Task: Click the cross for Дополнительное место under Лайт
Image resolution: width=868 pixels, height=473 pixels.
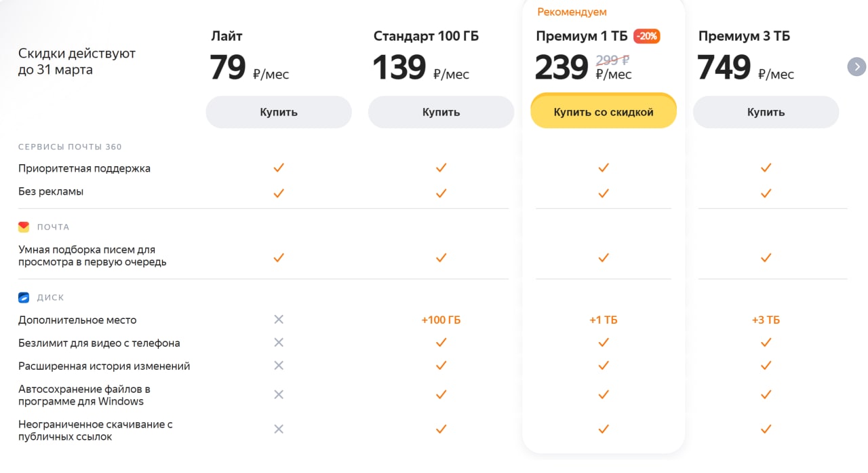Action: point(279,320)
